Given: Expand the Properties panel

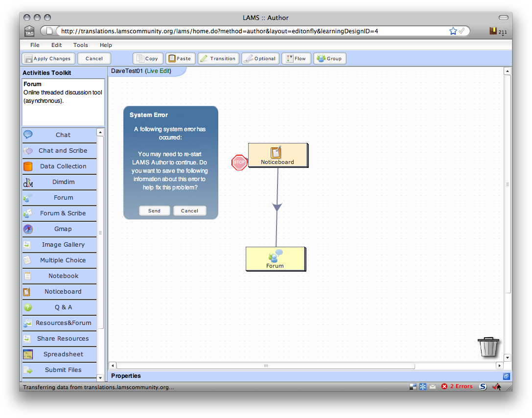Looking at the screenshot, I should click(x=506, y=376).
